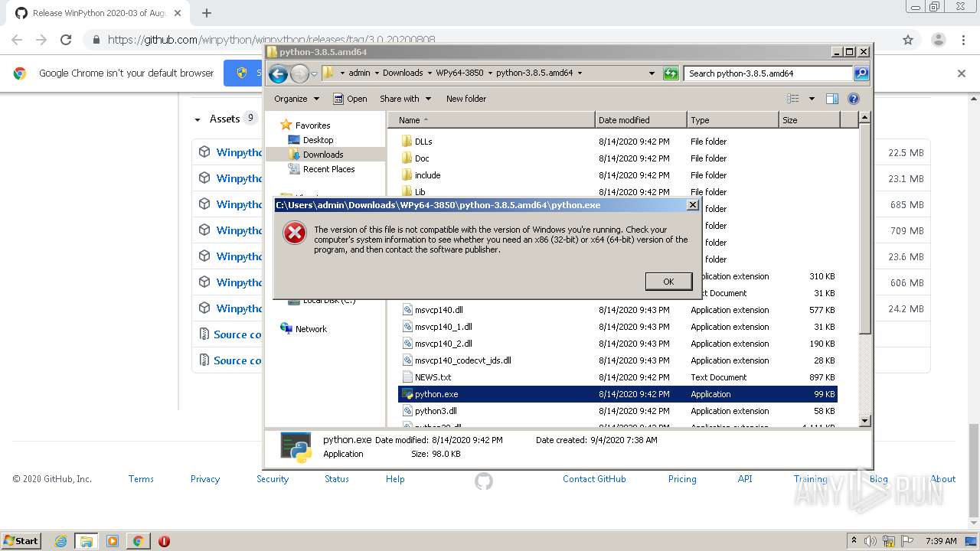The image size is (980, 551).
Task: Sort by Size column header
Action: (809, 120)
